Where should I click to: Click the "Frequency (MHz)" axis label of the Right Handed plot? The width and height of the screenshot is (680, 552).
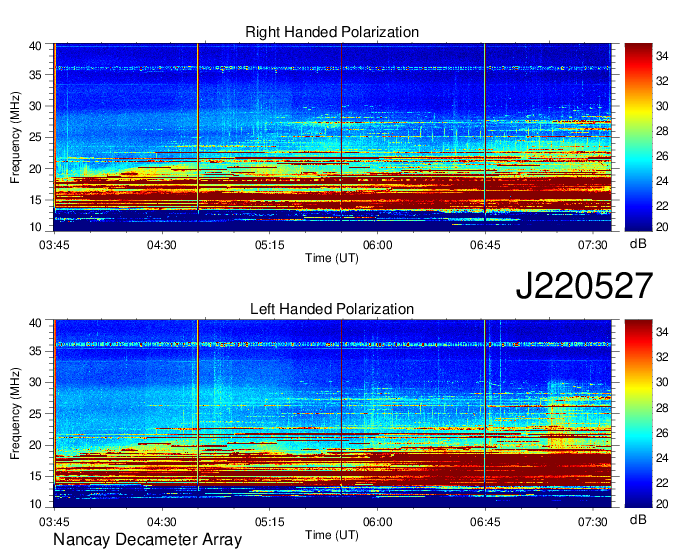(15, 137)
